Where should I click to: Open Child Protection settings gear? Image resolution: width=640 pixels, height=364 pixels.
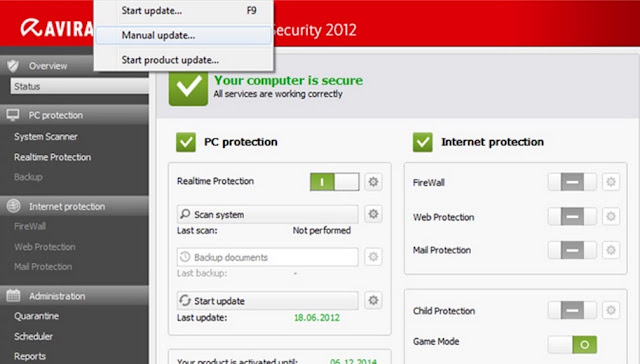coord(611,311)
